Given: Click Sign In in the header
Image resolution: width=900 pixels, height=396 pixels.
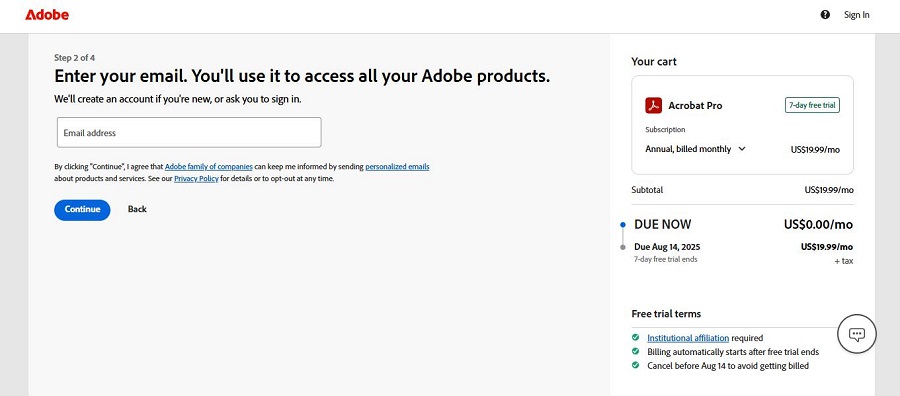Looking at the screenshot, I should [856, 15].
